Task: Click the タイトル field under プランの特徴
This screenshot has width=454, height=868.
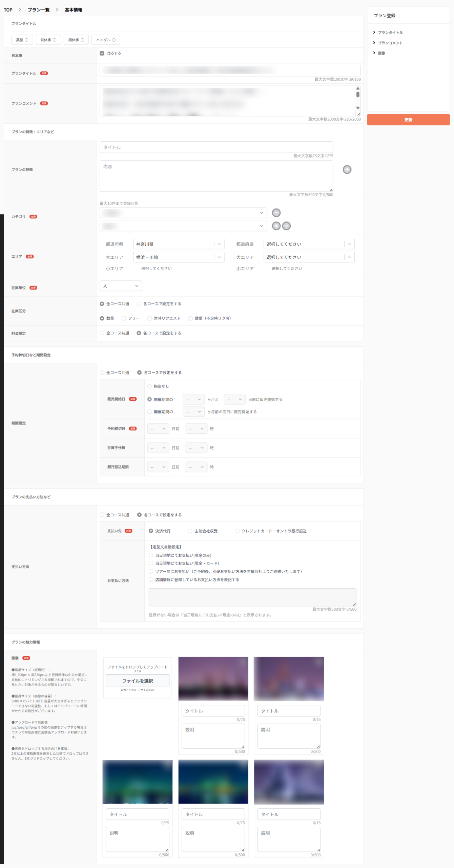Action: pos(216,147)
